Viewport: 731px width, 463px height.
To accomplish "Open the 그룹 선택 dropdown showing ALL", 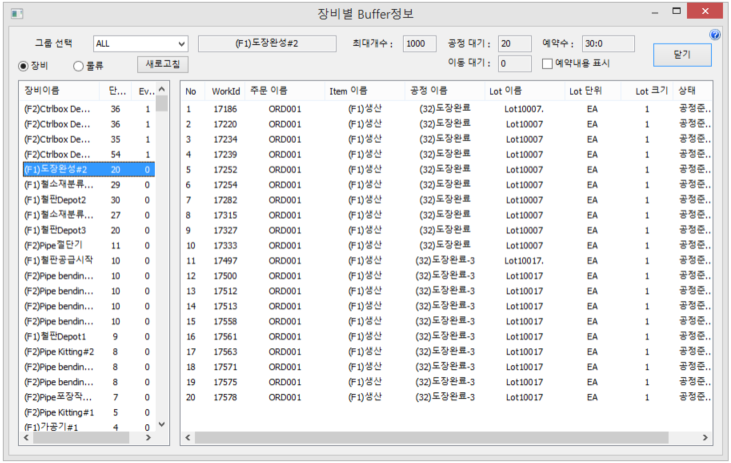I will (x=140, y=44).
